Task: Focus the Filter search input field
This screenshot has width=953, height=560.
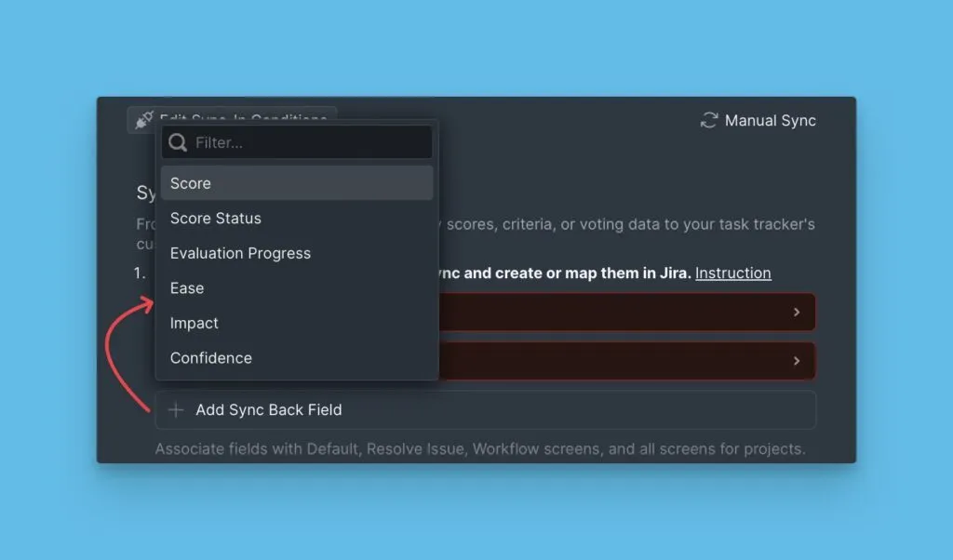Action: (307, 143)
